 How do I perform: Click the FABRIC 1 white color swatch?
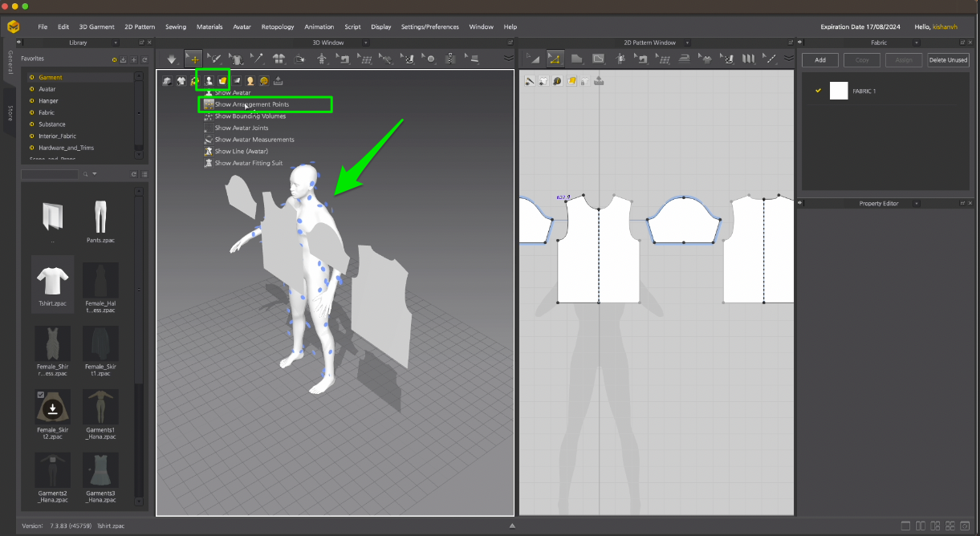tap(839, 91)
